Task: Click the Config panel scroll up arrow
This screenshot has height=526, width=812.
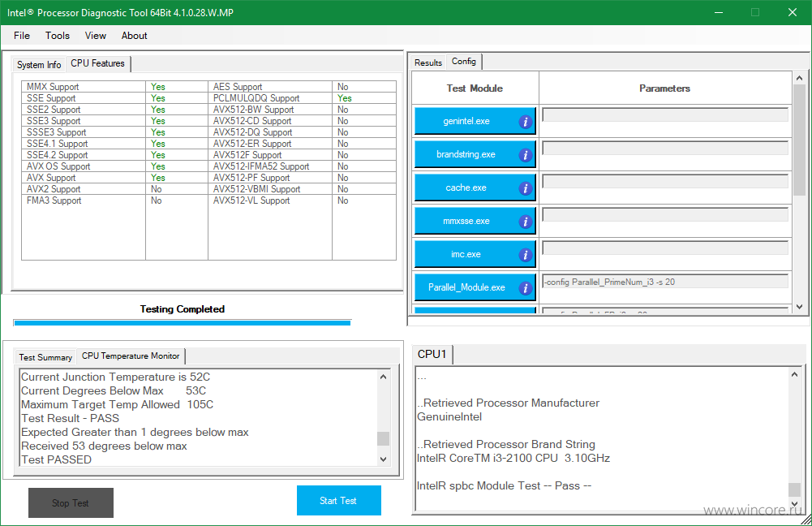Action: coord(799,78)
